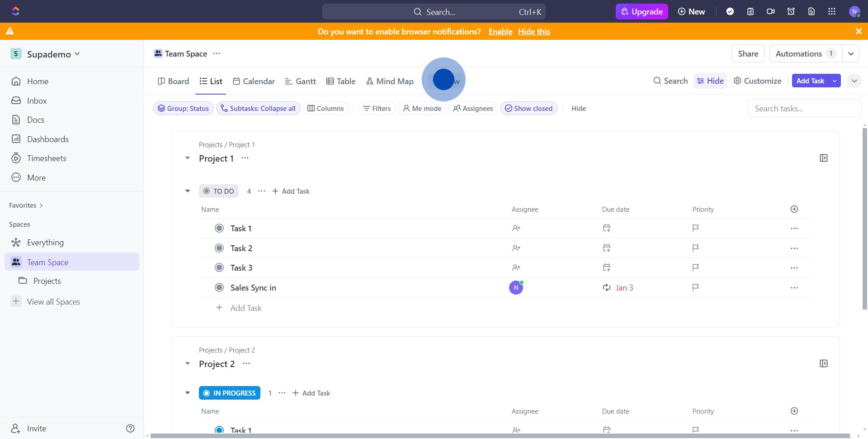Toggle the Show closed filter

(528, 109)
